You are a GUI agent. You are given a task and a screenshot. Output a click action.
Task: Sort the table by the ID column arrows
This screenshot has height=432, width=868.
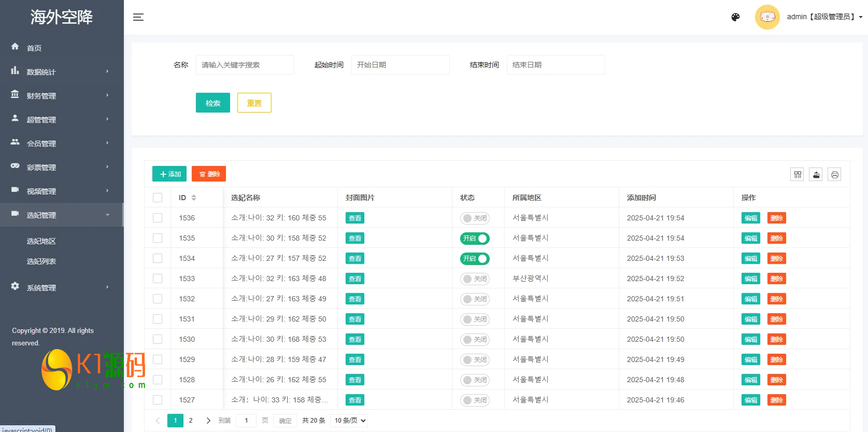point(194,198)
